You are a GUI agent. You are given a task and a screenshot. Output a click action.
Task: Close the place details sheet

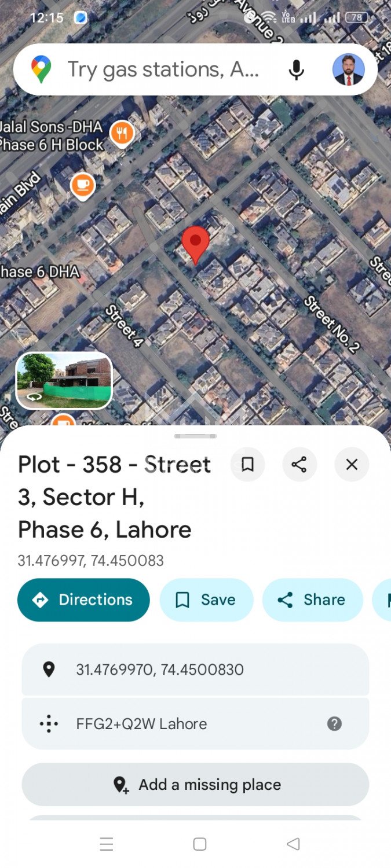point(352,464)
